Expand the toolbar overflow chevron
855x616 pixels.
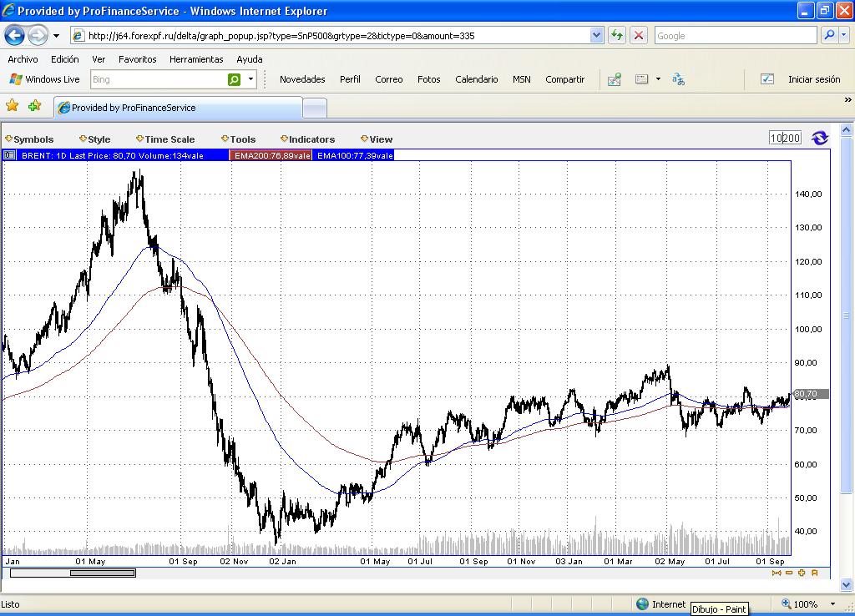[848, 100]
